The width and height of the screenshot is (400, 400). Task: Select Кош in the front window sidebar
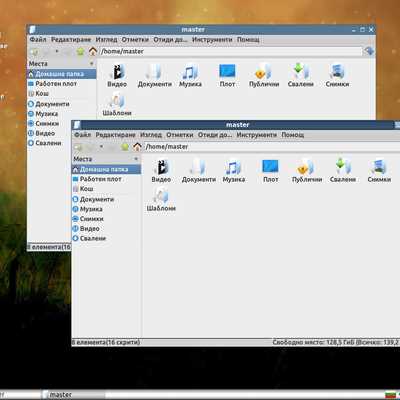(107, 189)
